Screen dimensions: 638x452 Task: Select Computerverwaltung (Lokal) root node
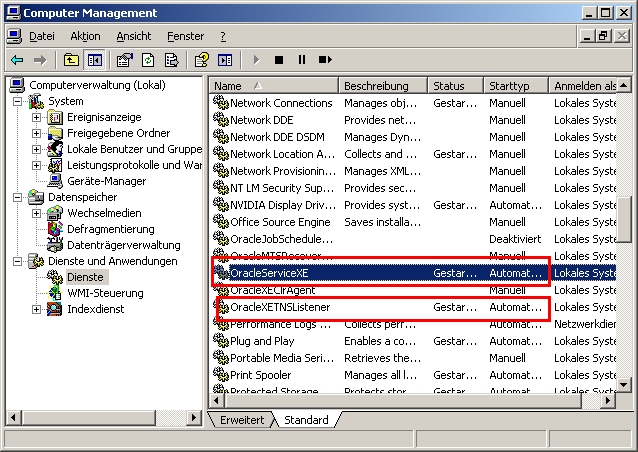click(97, 85)
